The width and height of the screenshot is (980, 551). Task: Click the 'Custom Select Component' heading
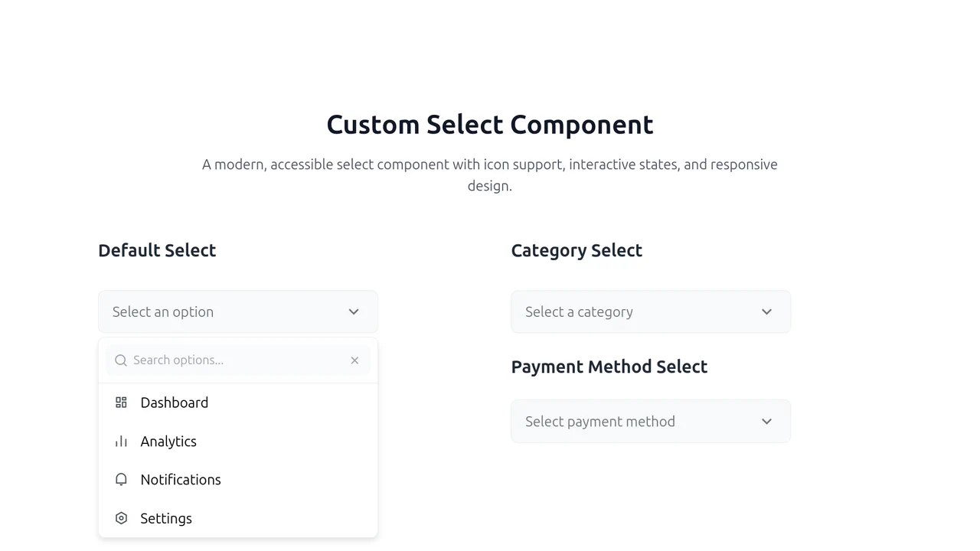[490, 124]
